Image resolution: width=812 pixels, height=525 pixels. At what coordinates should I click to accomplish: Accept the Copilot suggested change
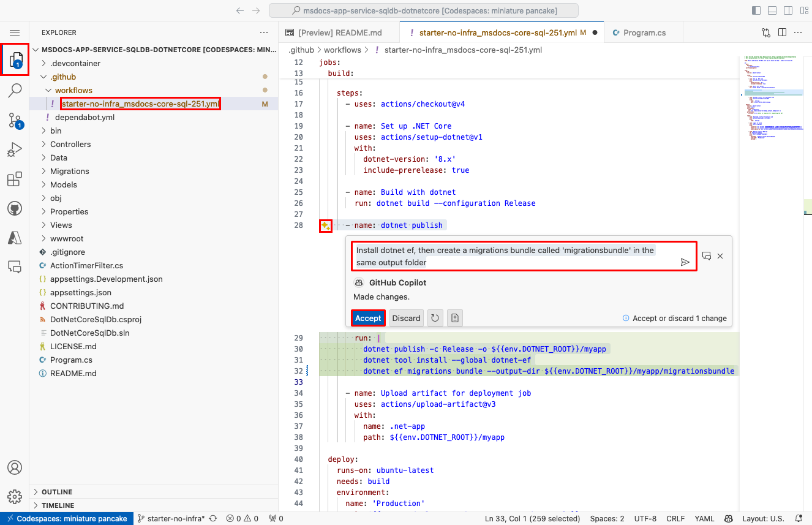(367, 318)
